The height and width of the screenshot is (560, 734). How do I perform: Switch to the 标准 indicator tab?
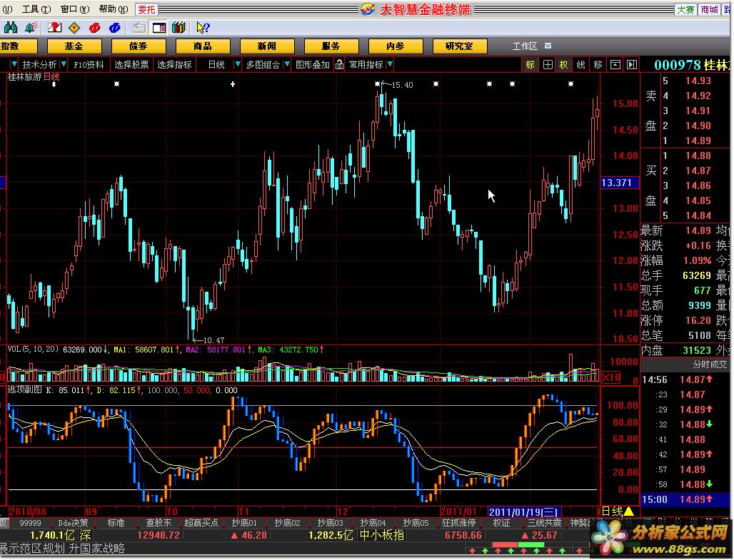click(x=116, y=523)
